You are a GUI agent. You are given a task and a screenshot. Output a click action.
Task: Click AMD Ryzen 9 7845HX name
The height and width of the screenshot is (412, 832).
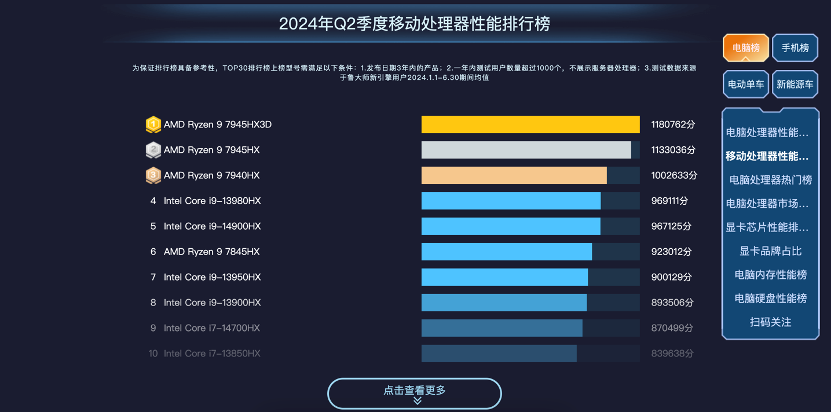point(212,252)
